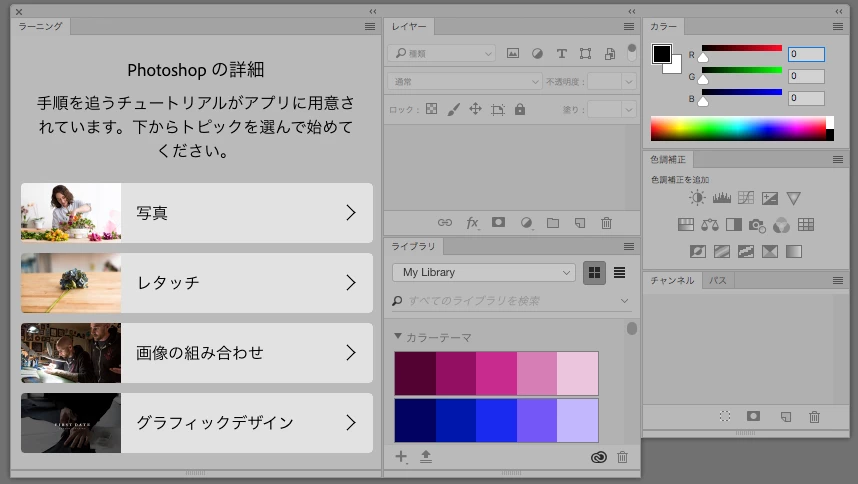Switch to パス tab
Viewport: 858px width, 484px height.
click(x=717, y=281)
